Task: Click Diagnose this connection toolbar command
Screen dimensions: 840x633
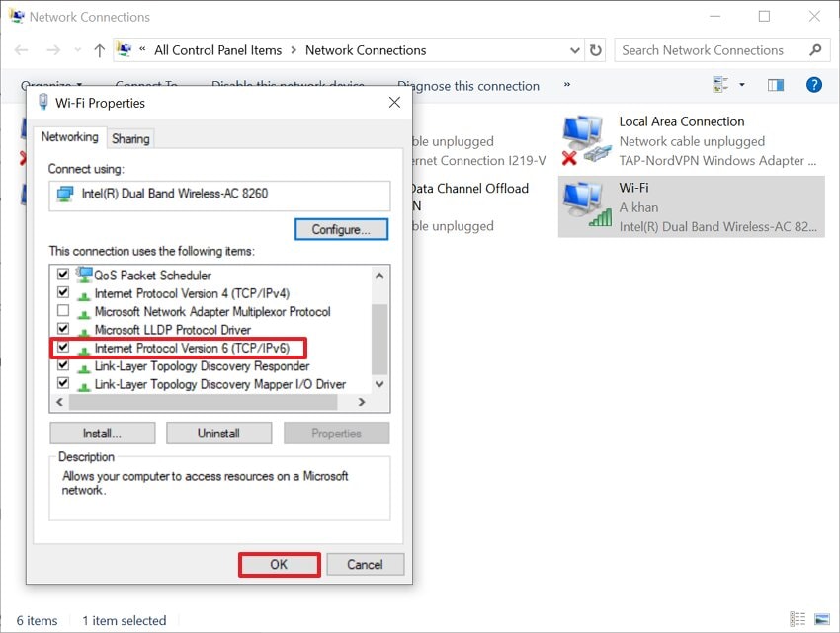Action: pos(468,86)
